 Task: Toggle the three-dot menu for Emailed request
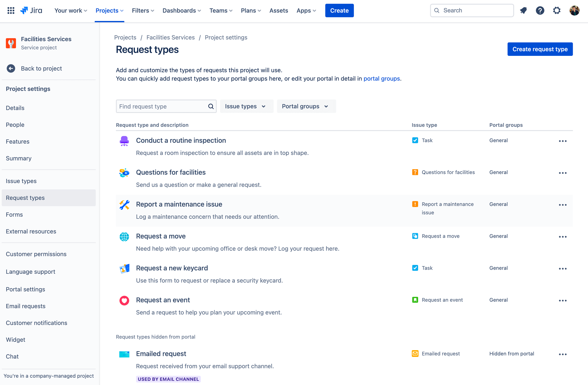[x=563, y=354]
